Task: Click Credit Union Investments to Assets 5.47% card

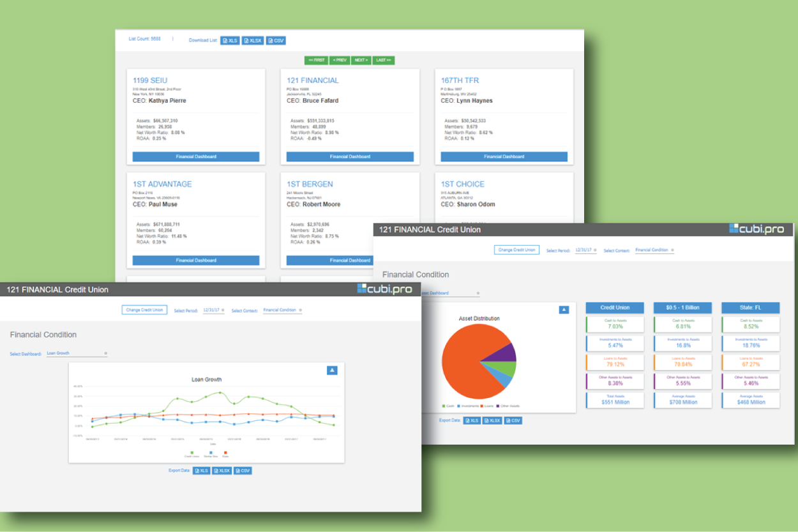Action: [615, 343]
